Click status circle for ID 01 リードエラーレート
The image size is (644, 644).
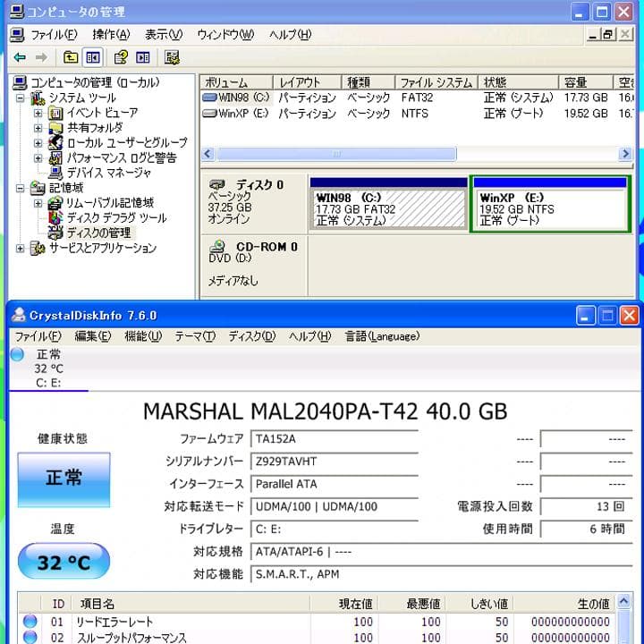[30, 621]
